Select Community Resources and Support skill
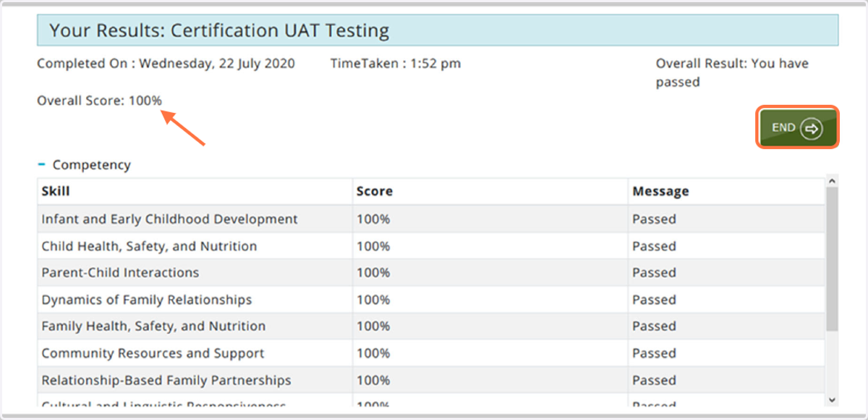The image size is (868, 420). click(153, 353)
